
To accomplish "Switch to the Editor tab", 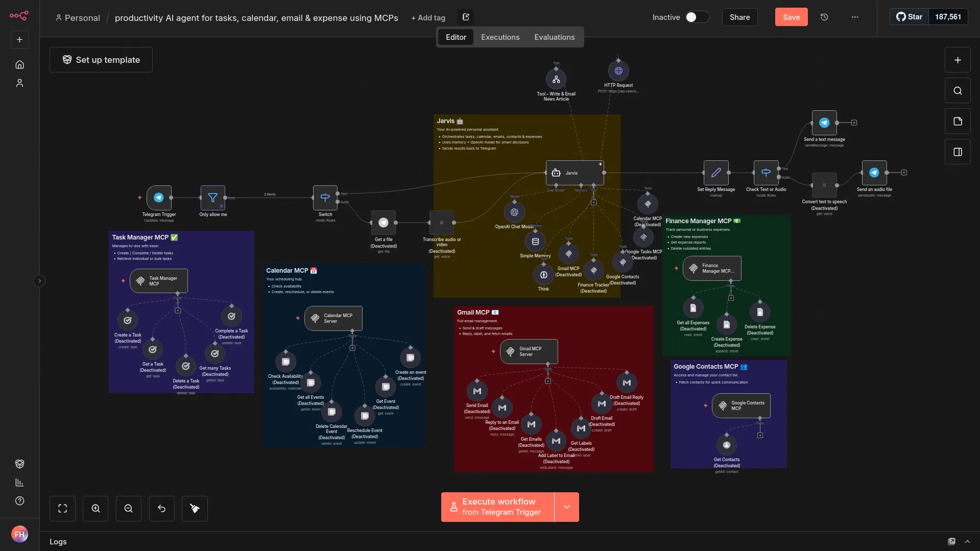I will point(456,37).
